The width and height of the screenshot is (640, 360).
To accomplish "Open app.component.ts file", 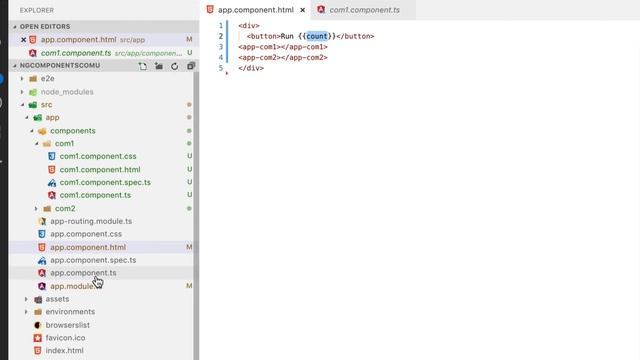I will click(x=83, y=273).
